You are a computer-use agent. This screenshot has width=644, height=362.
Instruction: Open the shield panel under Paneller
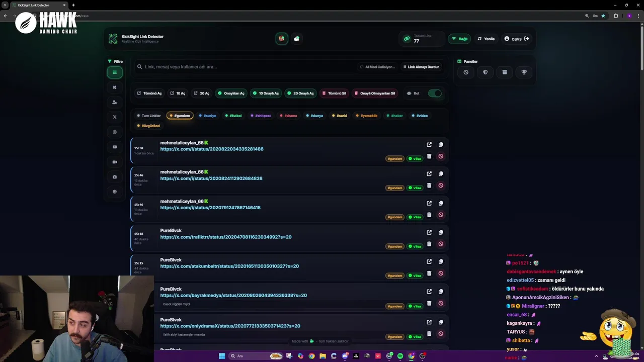click(x=485, y=72)
